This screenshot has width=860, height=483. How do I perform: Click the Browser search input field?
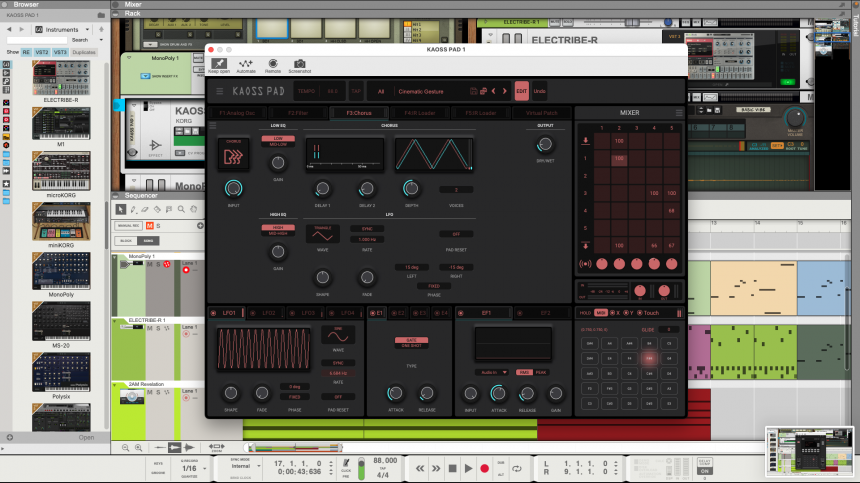coord(37,40)
